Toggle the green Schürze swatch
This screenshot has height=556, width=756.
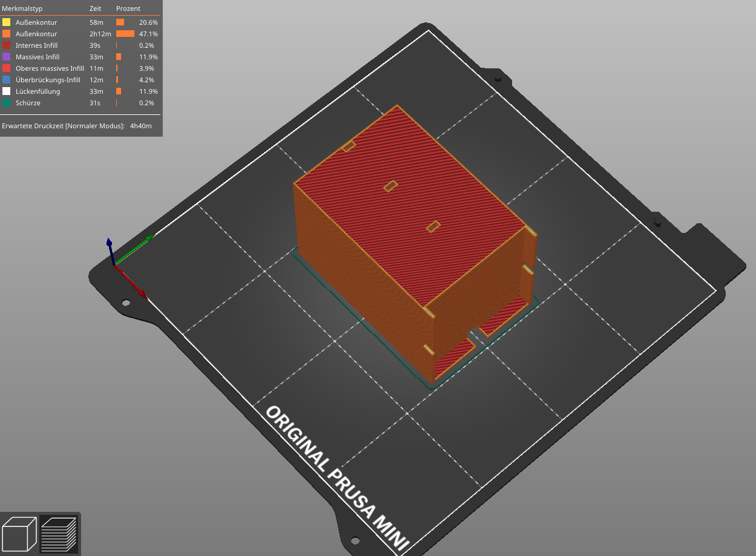[6, 103]
